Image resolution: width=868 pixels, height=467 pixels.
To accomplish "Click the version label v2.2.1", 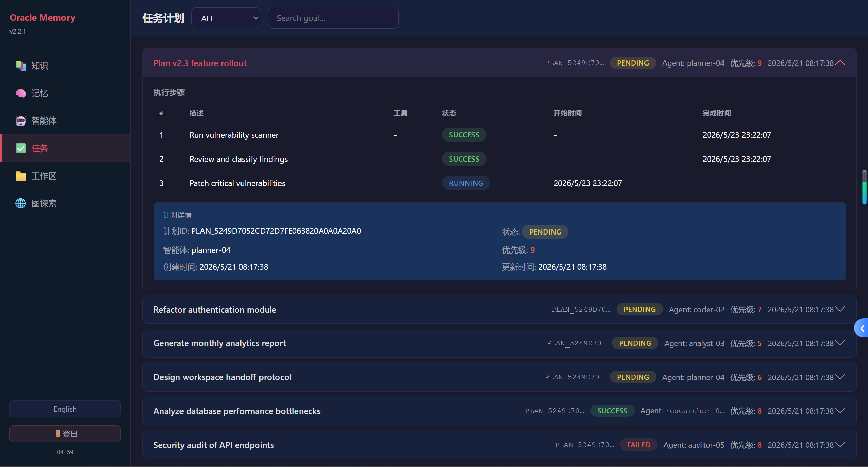I will [18, 31].
